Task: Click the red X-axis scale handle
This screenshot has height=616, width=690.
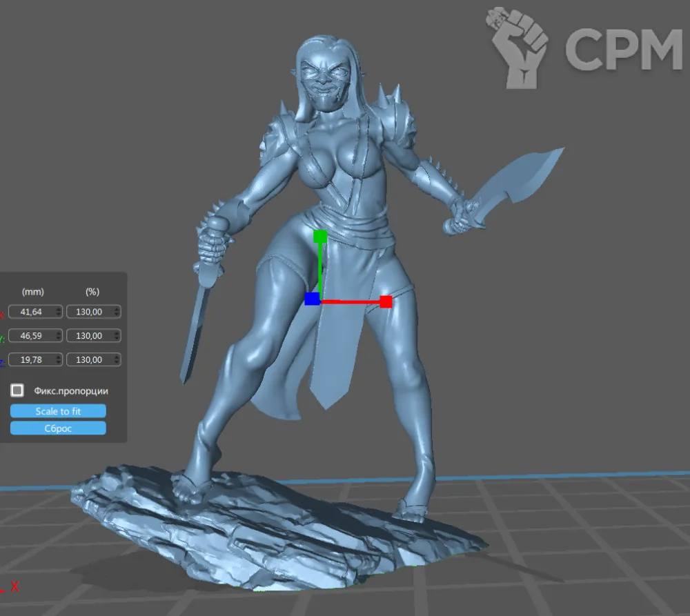Action: coord(386,301)
